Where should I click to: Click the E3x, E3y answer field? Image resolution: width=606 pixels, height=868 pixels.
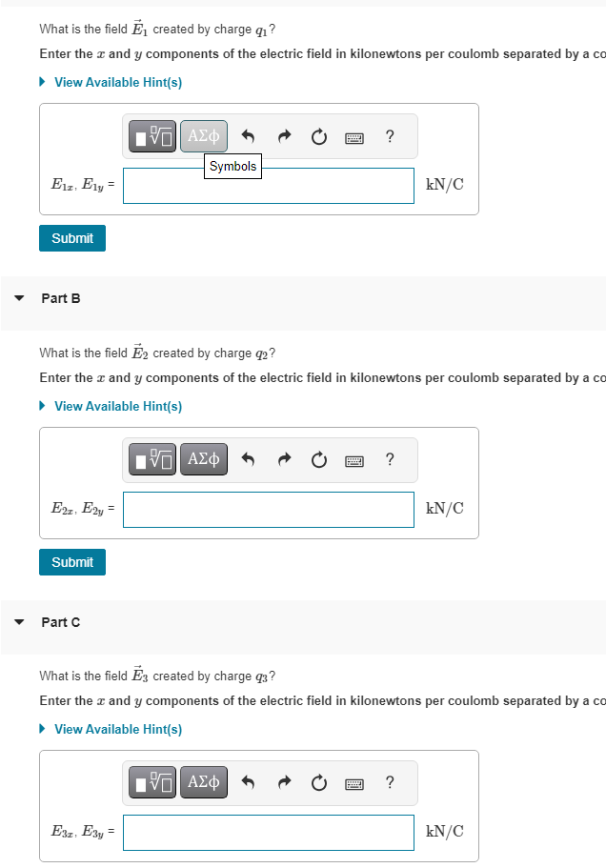coord(267,832)
